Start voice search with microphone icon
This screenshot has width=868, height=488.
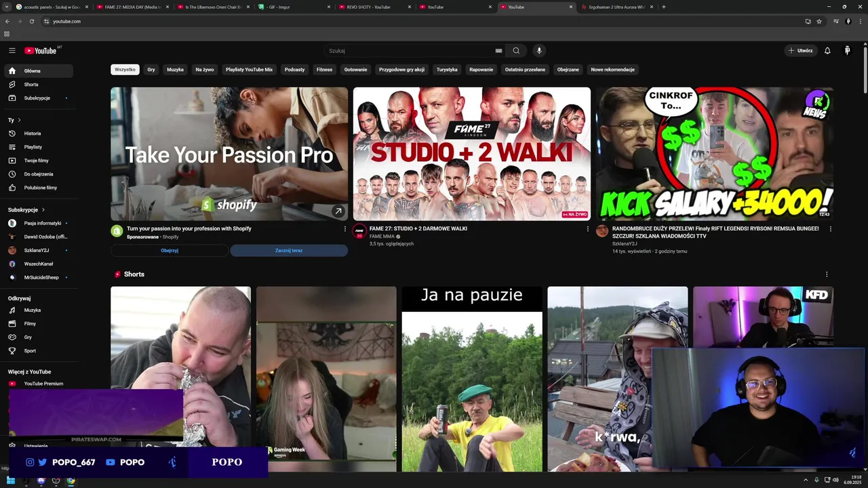pyautogui.click(x=539, y=51)
